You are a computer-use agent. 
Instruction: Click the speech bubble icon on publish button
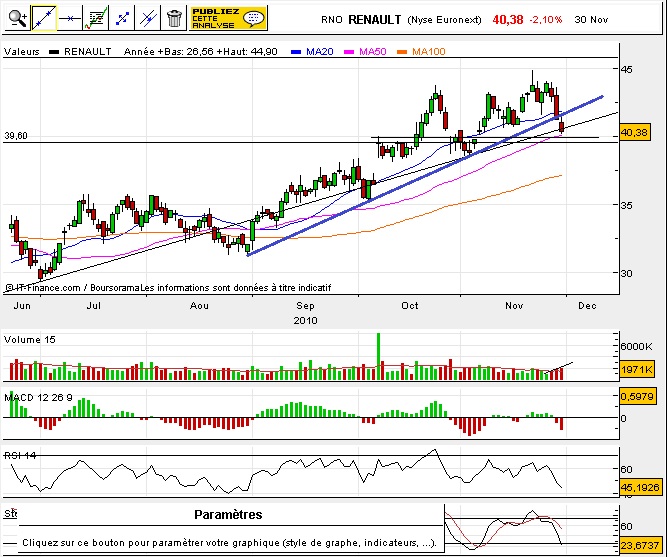(254, 19)
